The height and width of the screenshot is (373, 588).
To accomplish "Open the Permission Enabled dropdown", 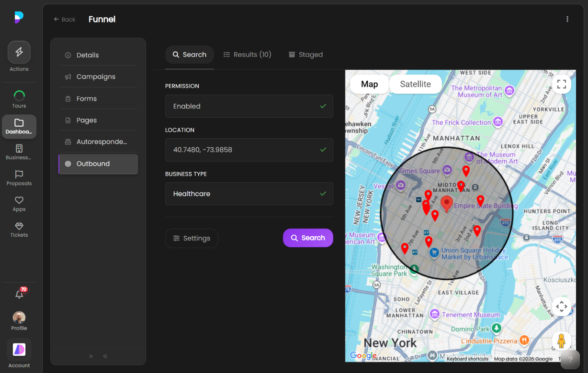I will click(249, 106).
